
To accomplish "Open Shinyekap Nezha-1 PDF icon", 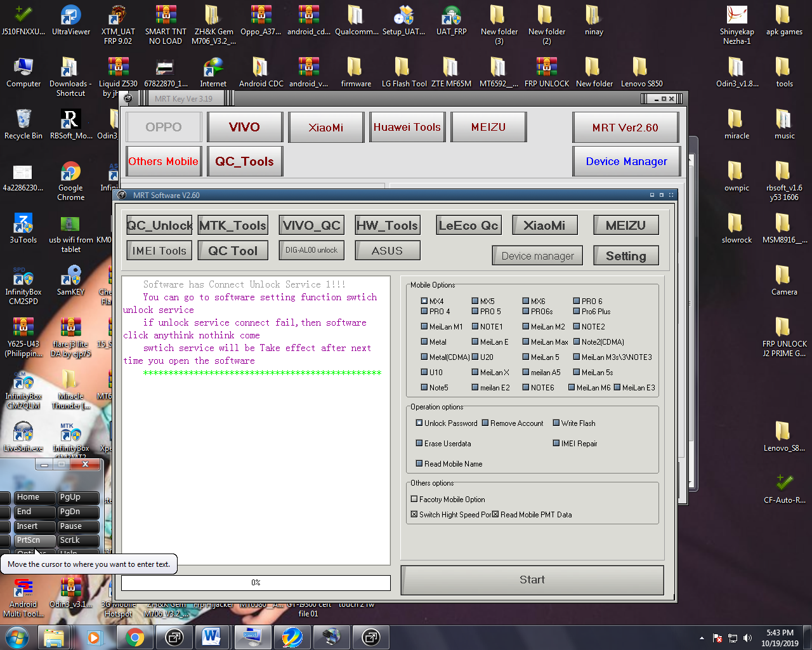I will click(737, 25).
